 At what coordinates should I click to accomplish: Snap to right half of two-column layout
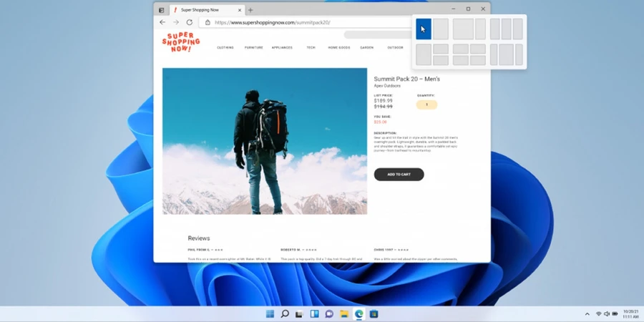[x=441, y=29]
